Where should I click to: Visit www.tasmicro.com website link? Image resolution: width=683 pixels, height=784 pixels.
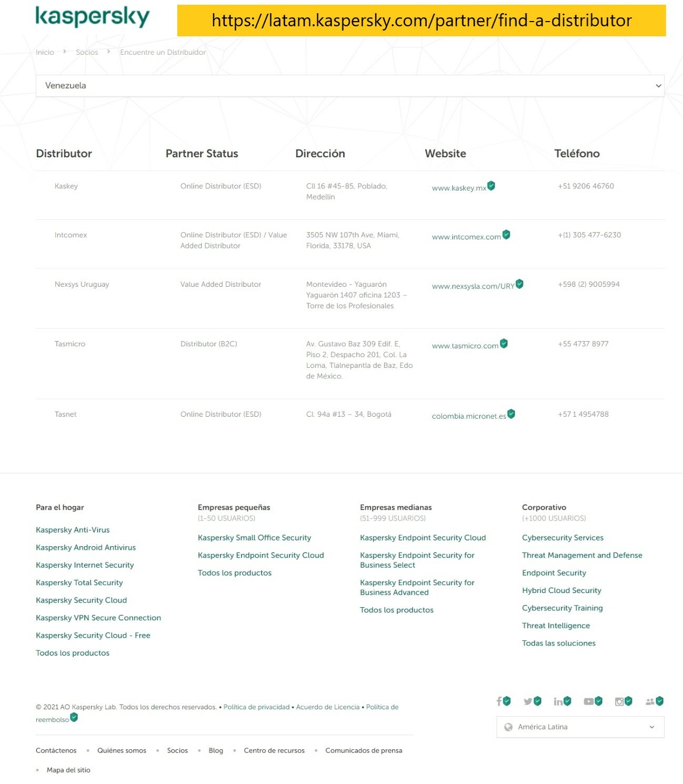coord(465,346)
